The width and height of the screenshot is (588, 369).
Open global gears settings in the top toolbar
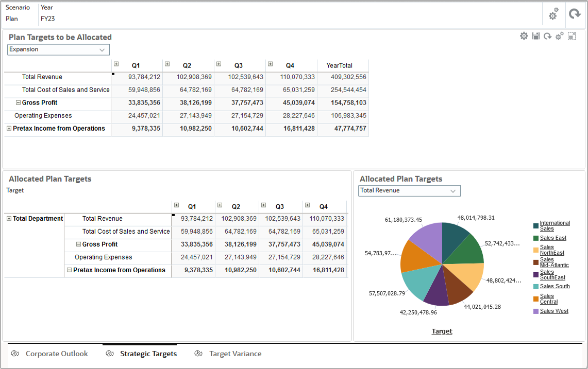(x=553, y=14)
